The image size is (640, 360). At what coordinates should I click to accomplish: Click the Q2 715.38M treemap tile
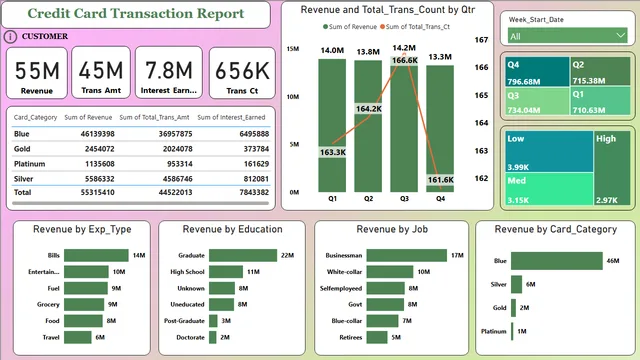point(600,71)
